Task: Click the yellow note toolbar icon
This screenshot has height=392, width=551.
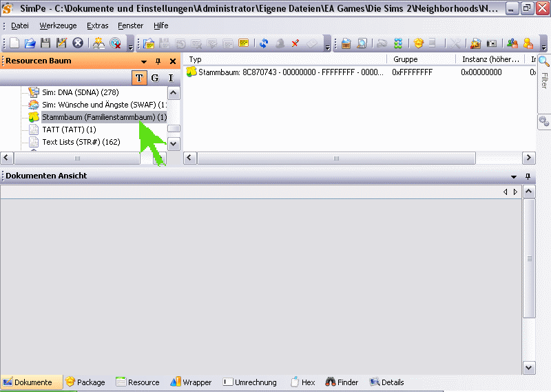Action: (x=243, y=43)
